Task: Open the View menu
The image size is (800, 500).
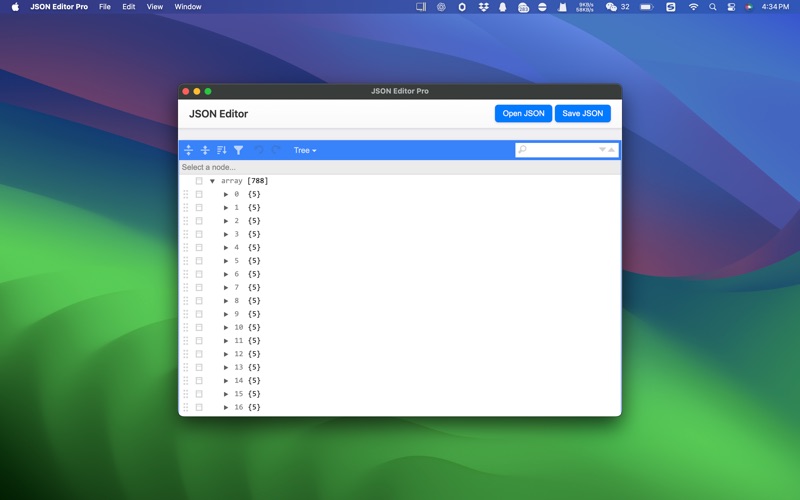Action: [155, 7]
